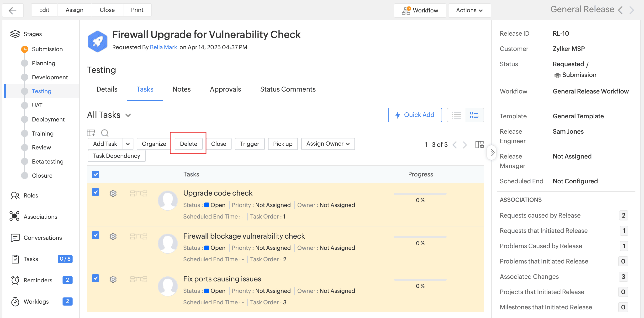The image size is (644, 318).
Task: Select the UAT stage
Action: click(x=37, y=105)
